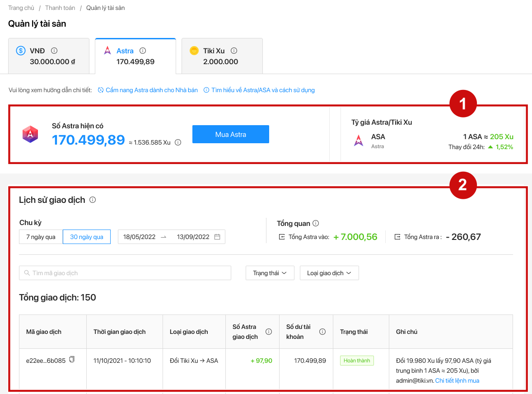Select the 30 ngày qua period
The image size is (532, 394).
(x=87, y=237)
